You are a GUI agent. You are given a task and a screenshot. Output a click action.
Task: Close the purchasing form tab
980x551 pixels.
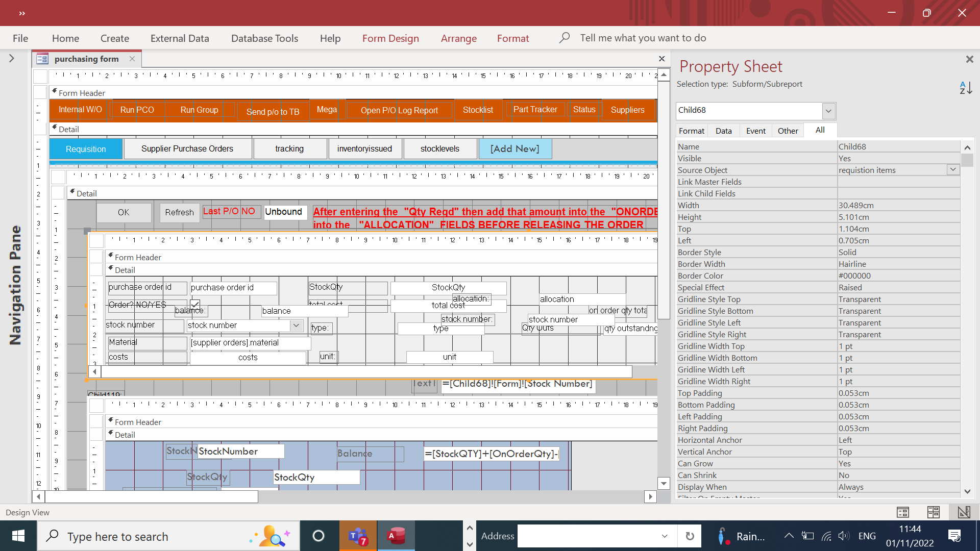[x=132, y=59]
